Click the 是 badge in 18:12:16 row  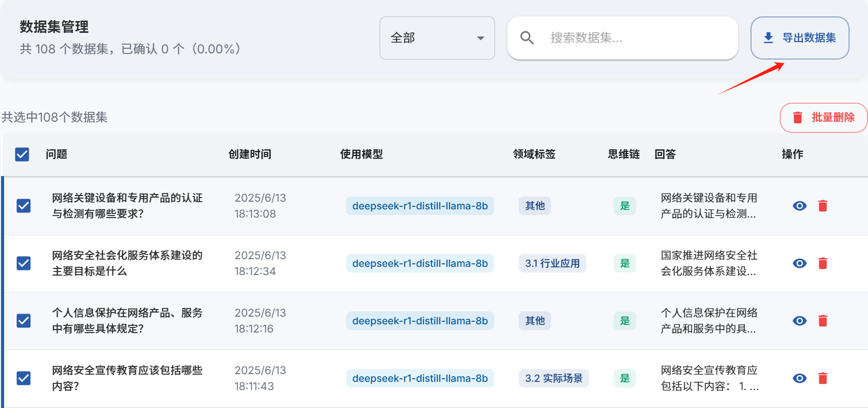pos(625,321)
